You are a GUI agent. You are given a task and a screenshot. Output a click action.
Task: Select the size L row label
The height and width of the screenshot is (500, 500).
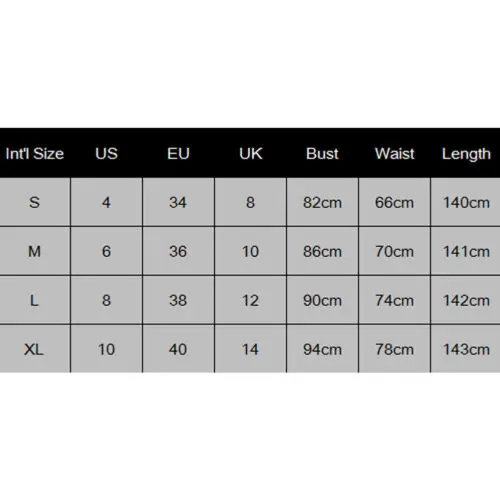pos(35,300)
